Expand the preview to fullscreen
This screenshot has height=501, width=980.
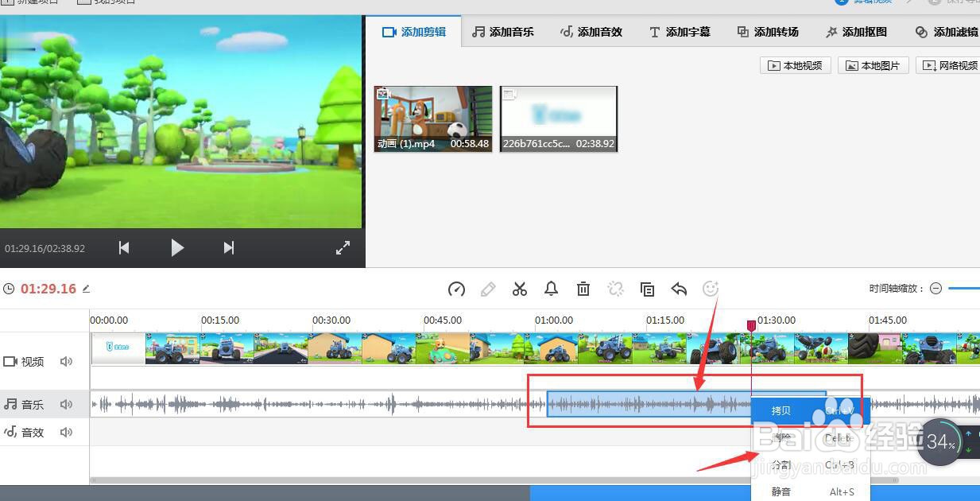point(343,248)
